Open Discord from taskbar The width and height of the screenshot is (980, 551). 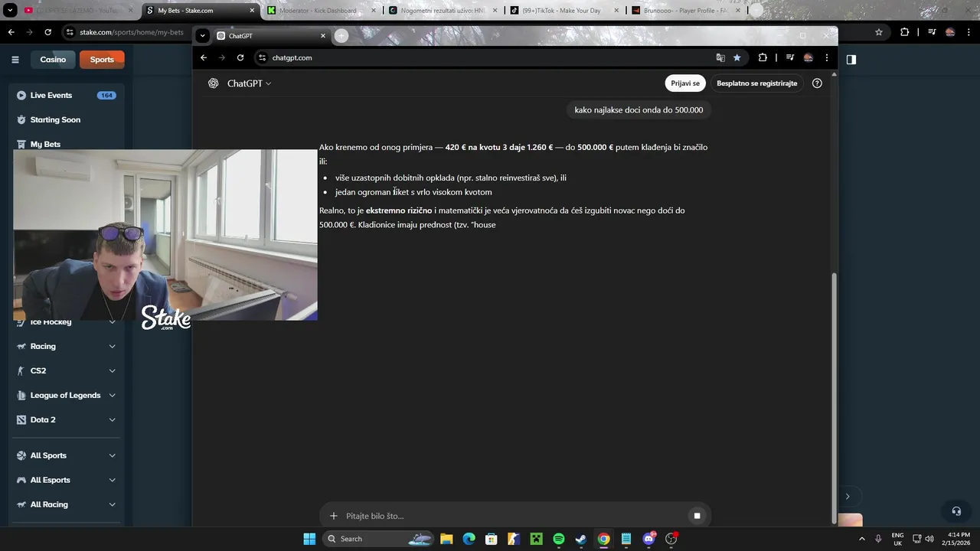click(x=649, y=539)
